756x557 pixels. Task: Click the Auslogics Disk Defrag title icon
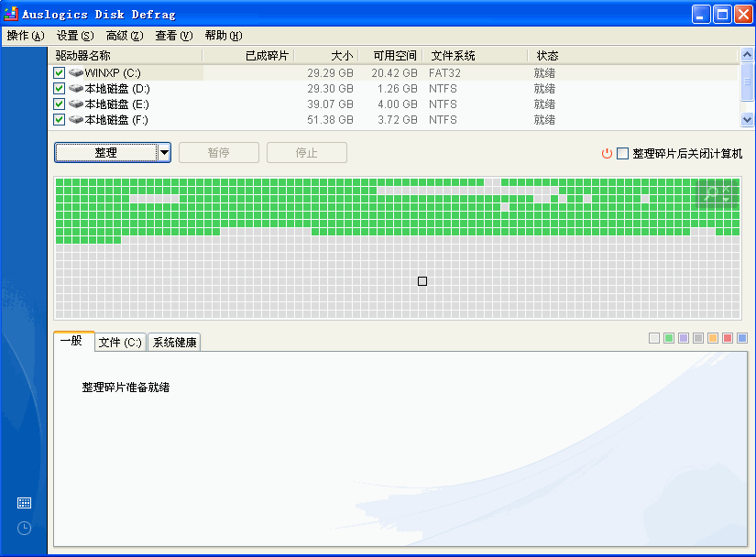click(x=11, y=14)
